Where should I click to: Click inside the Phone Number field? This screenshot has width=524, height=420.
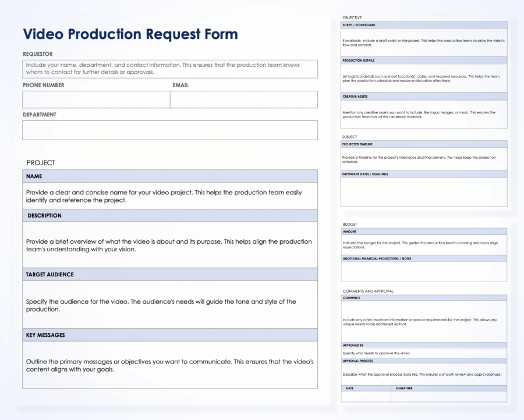[x=95, y=99]
